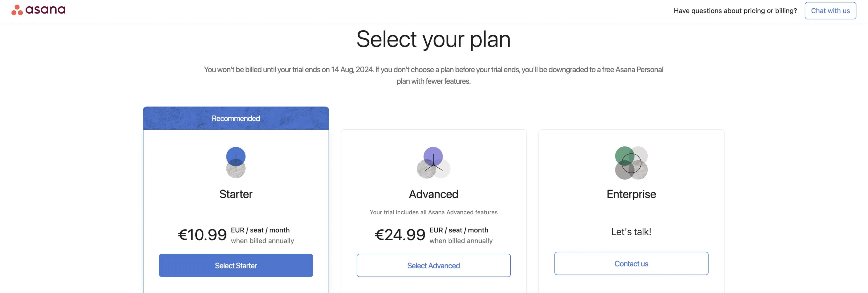Click the Recommended banner
868x293 pixels.
click(x=236, y=118)
